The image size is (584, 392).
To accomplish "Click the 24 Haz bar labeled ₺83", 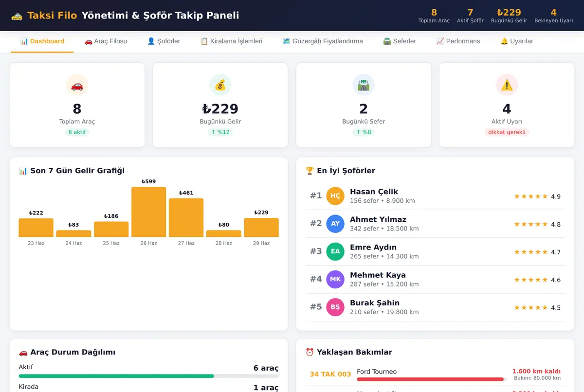I will point(73,233).
